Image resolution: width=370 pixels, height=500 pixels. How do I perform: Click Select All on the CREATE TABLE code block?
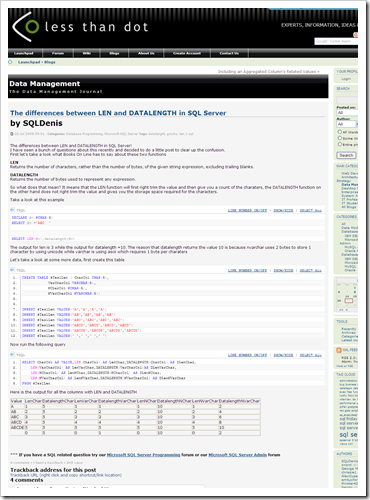311,270
